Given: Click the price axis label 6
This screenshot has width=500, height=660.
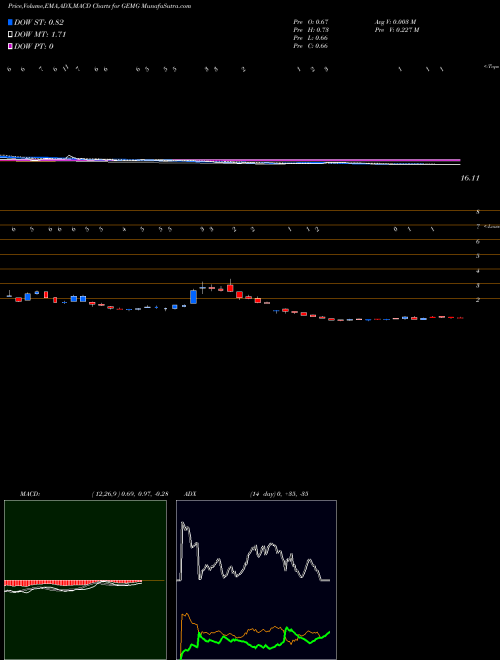Looking at the screenshot, I should click(478, 242).
